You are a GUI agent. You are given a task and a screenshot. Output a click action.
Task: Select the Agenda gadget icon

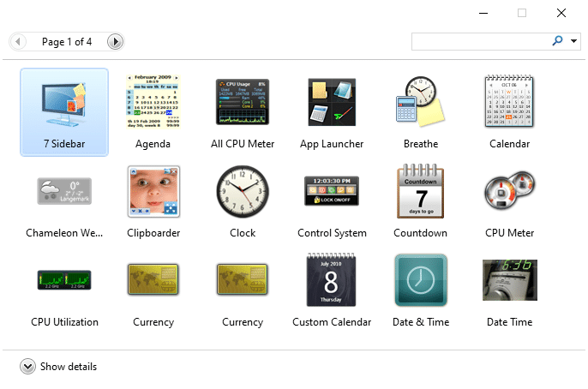153,103
